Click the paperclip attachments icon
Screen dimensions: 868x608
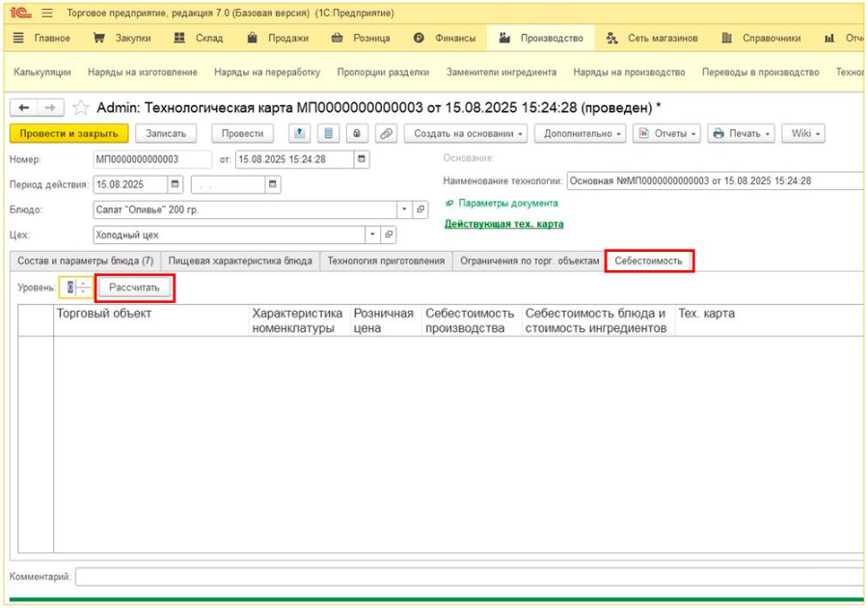point(386,133)
